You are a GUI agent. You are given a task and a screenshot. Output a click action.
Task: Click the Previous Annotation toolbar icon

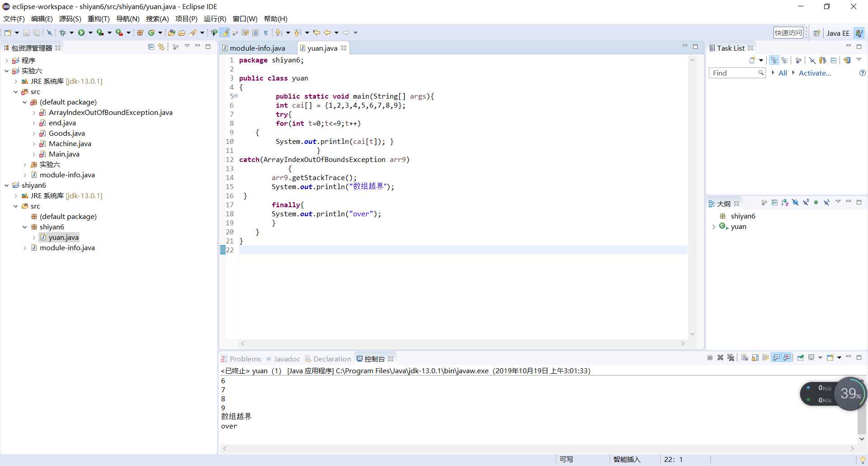297,33
